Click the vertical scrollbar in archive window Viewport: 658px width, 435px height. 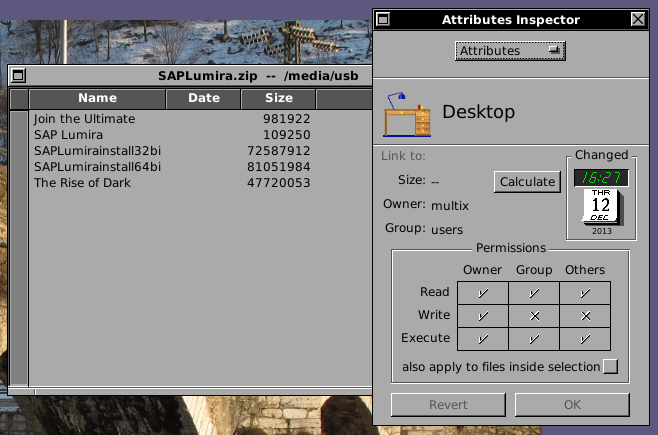coord(19,247)
